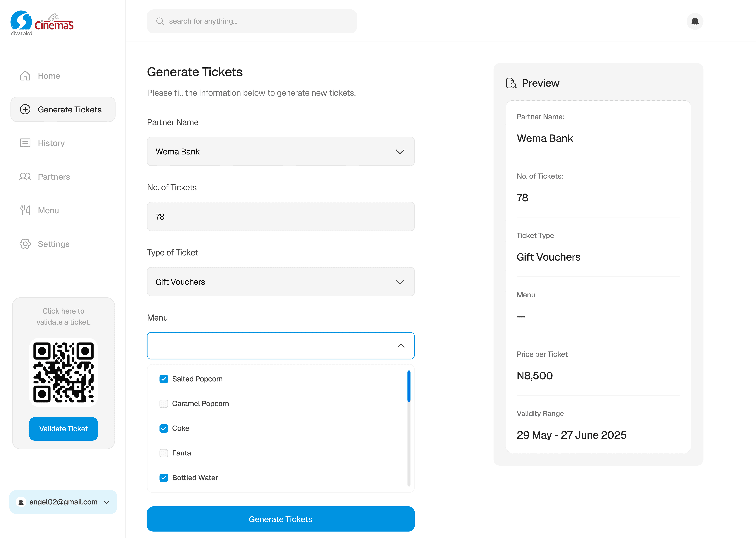This screenshot has width=756, height=538.
Task: Check the Caramel Popcorn checkbox
Action: pyautogui.click(x=164, y=403)
